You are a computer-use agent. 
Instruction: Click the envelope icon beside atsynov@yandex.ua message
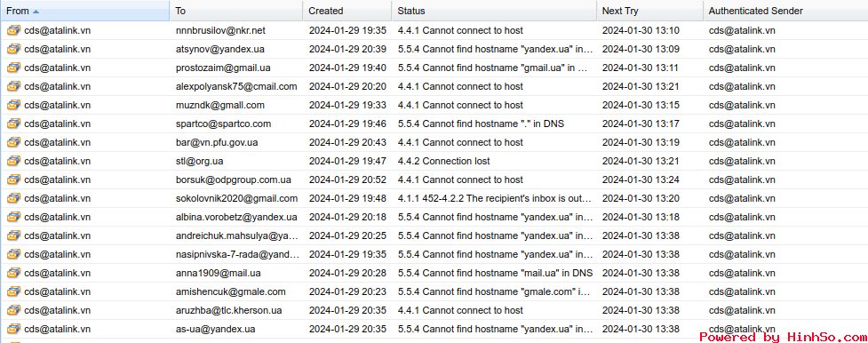coord(13,49)
